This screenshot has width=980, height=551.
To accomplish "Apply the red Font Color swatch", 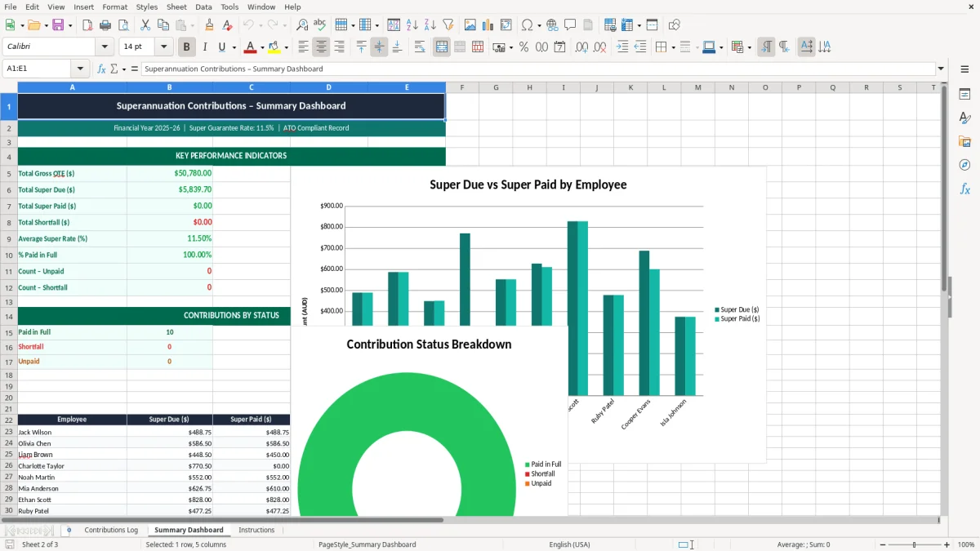I will pos(251,47).
